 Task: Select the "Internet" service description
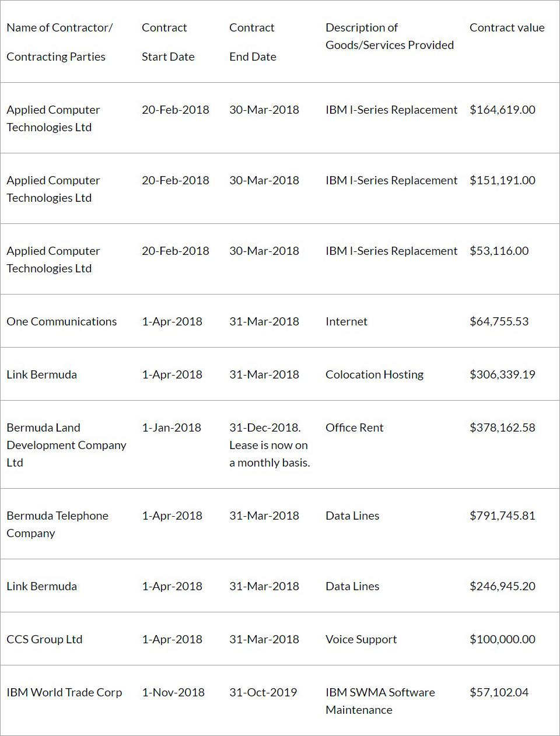pyautogui.click(x=346, y=321)
